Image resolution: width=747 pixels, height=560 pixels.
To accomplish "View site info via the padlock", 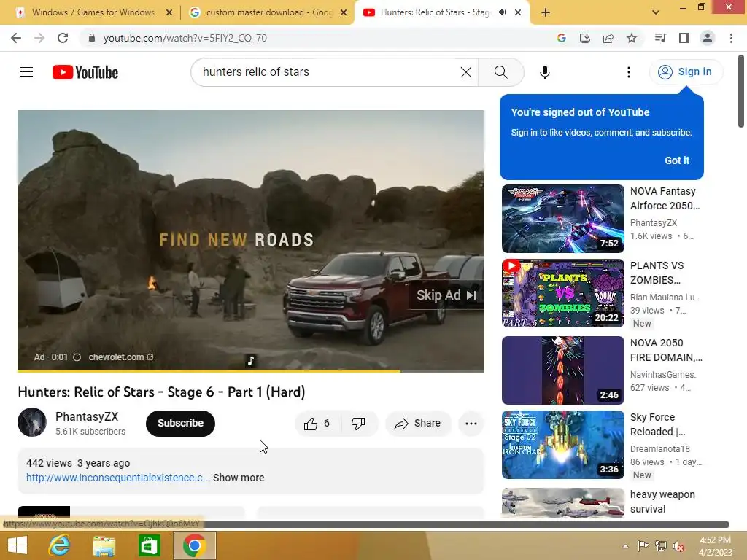I will (x=92, y=38).
